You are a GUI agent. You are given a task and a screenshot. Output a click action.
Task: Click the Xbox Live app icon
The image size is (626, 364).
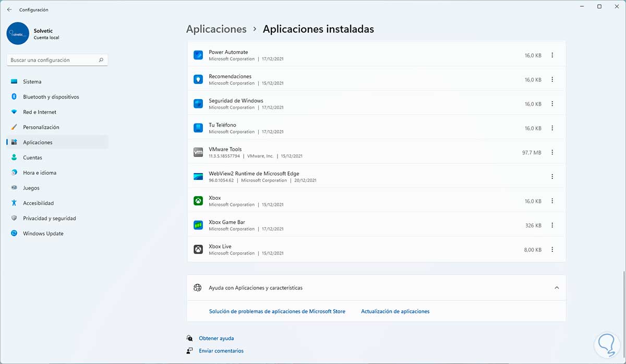(198, 249)
